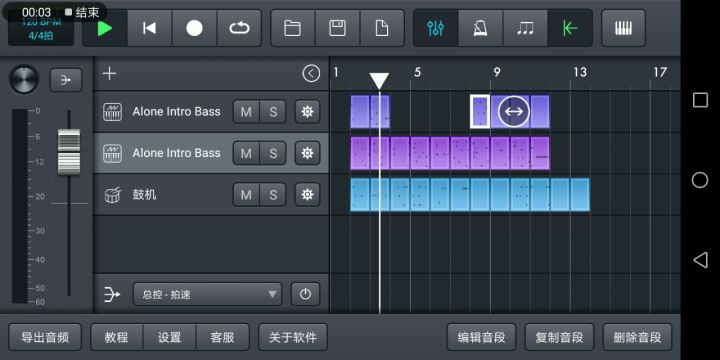The width and height of the screenshot is (720, 360).
Task: Open the piano keyboard
Action: (x=623, y=28)
